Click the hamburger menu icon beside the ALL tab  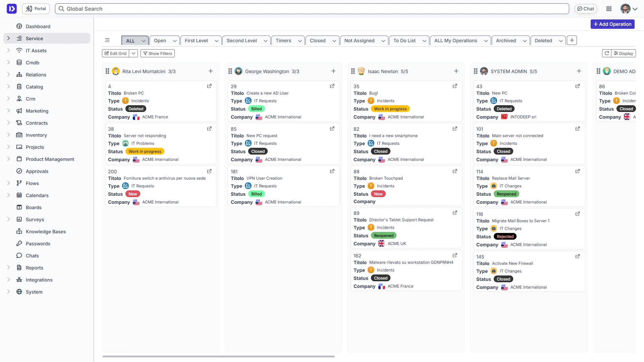point(107,41)
